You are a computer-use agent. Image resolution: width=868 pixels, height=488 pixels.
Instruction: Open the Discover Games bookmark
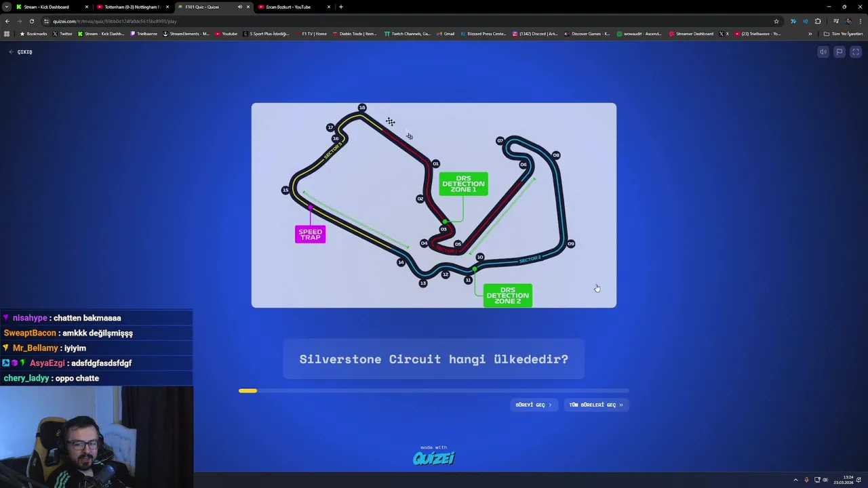(x=587, y=34)
